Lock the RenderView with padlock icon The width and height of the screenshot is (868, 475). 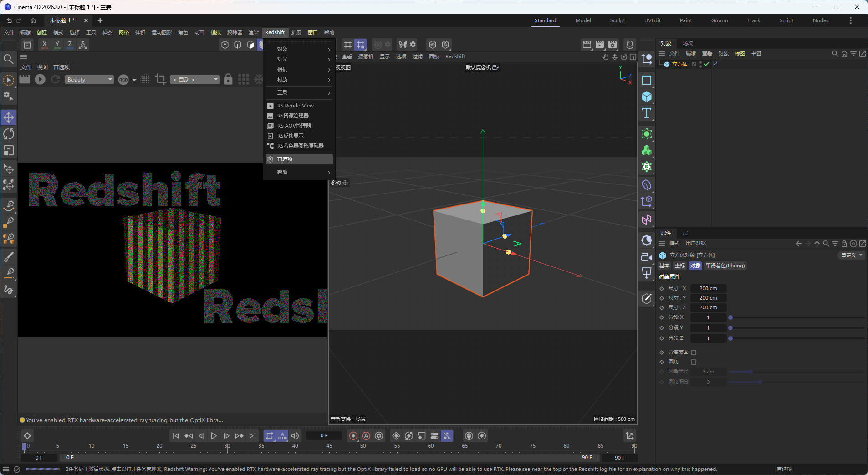228,79
